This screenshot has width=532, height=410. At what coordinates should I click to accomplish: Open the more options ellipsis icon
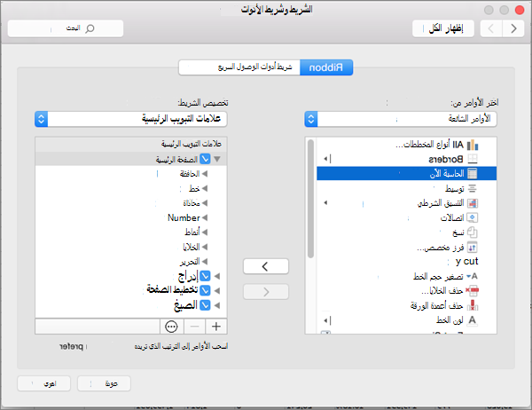[171, 327]
